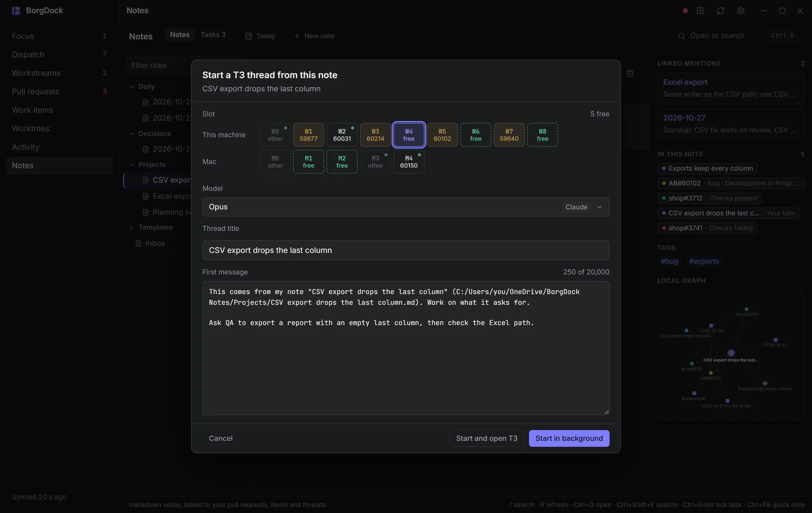The width and height of the screenshot is (812, 513).
Task: Click the Today calendar icon
Action: pos(248,36)
